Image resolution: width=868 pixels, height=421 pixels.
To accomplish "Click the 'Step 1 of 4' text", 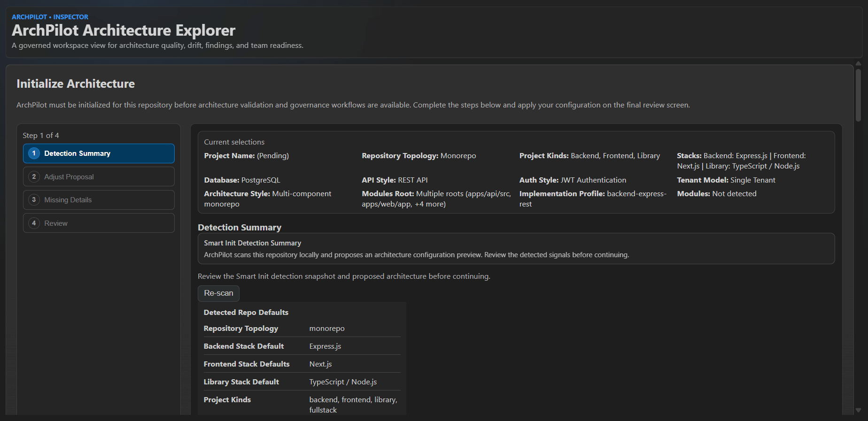I will point(41,135).
